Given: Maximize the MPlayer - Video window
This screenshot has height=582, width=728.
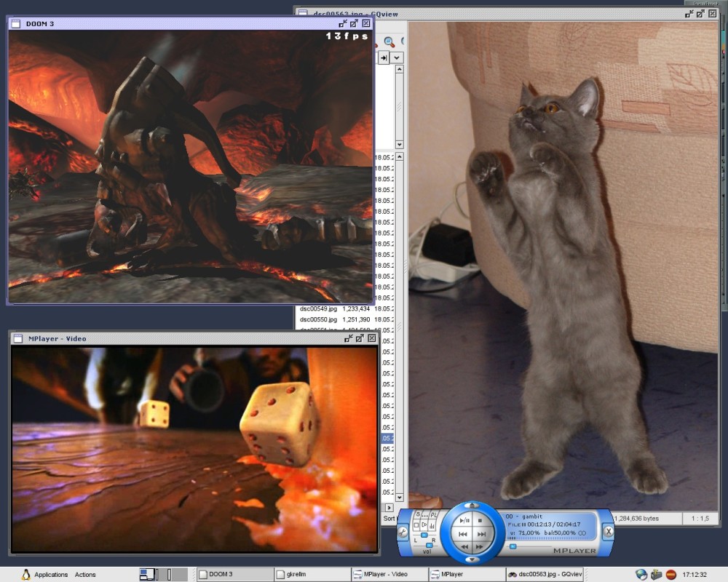Looking at the screenshot, I should tap(360, 338).
